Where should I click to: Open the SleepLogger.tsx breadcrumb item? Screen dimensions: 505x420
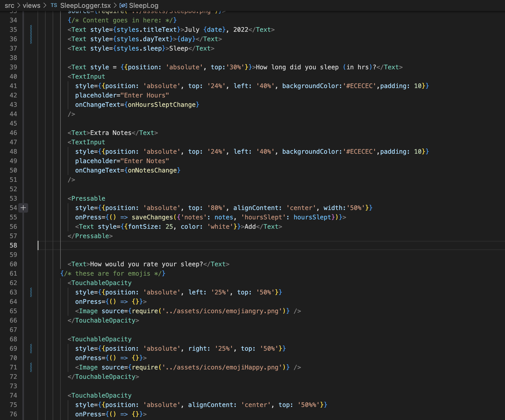pyautogui.click(x=85, y=5)
